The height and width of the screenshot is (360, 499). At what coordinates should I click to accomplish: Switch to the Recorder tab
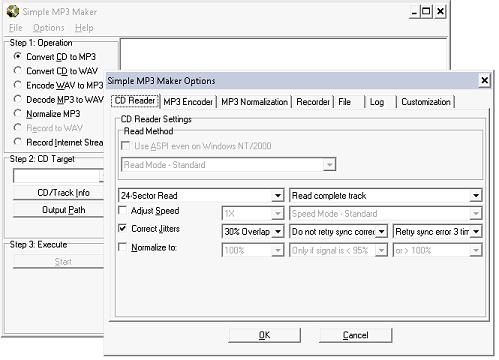313,102
